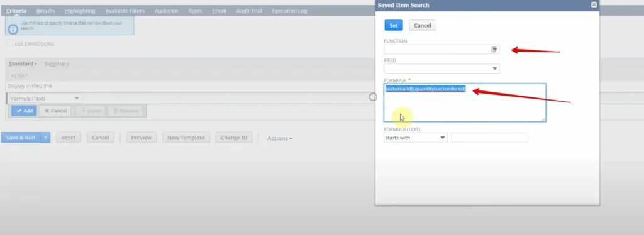
Task: Tick the Use Expressions checkbox
Action: (10, 43)
